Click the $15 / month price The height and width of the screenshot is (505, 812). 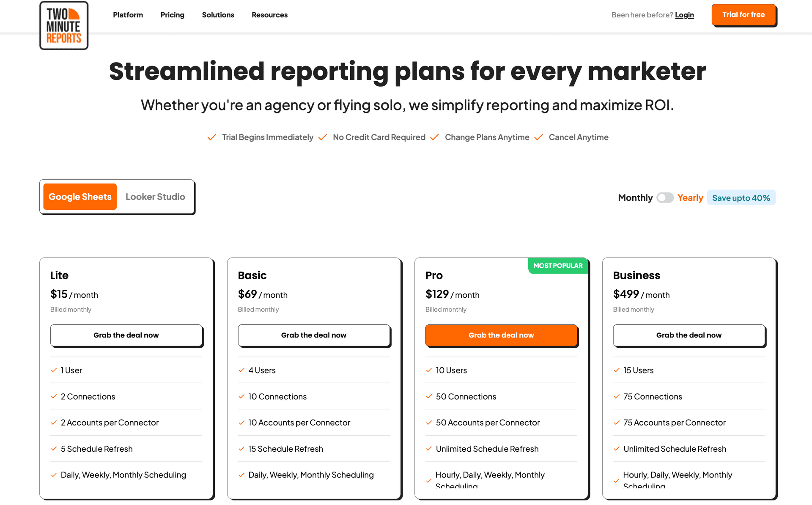click(x=74, y=294)
